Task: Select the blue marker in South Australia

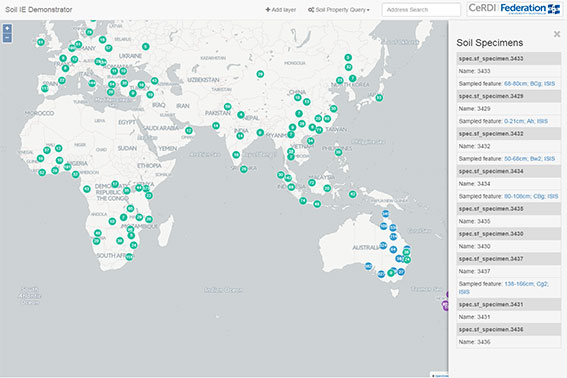Action: [x=368, y=266]
